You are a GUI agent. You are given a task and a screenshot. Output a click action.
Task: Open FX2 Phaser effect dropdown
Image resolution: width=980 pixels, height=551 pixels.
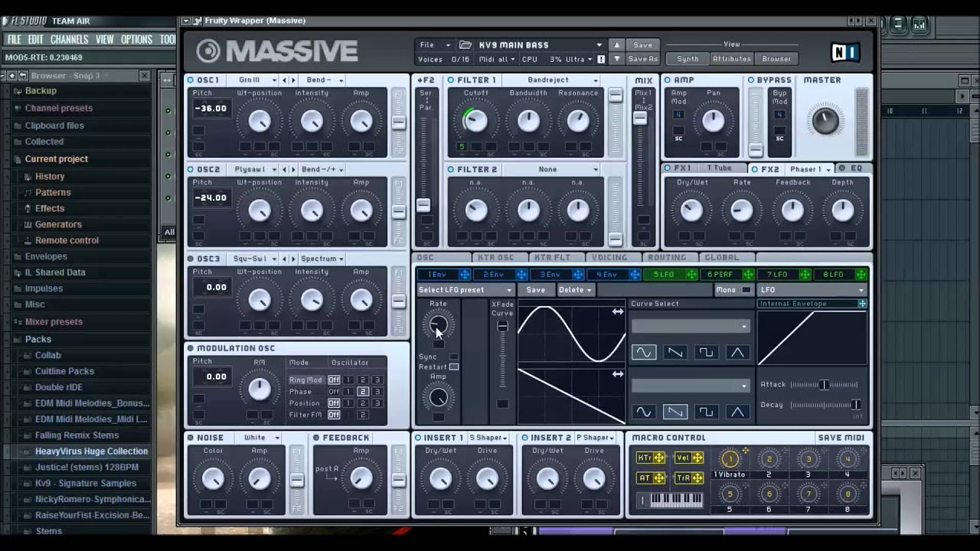coord(808,169)
